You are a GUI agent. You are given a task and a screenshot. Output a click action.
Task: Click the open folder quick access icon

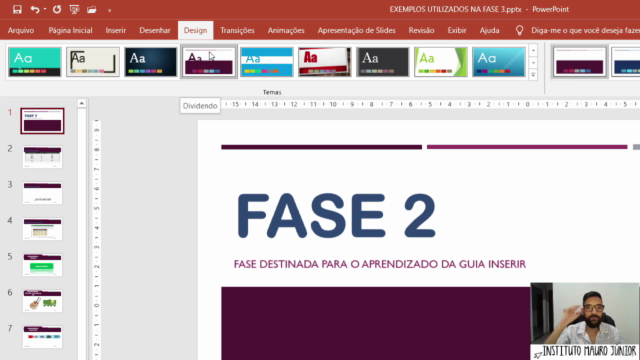point(92,9)
